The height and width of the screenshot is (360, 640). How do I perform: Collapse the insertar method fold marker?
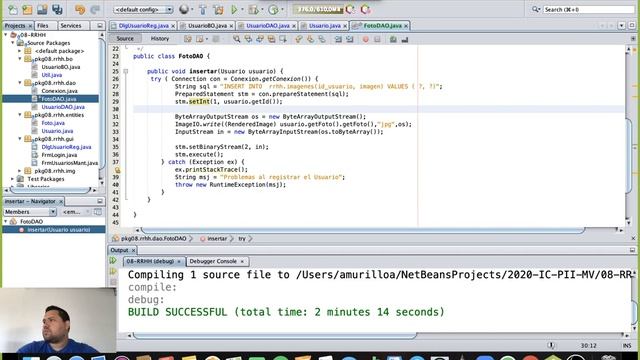126,71
